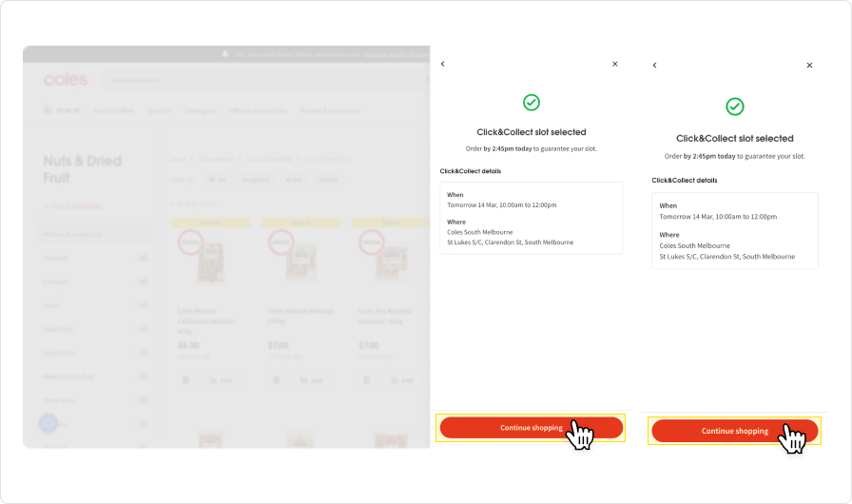Click Continue shopping in the drawer beside the Coles page

[x=532, y=428]
